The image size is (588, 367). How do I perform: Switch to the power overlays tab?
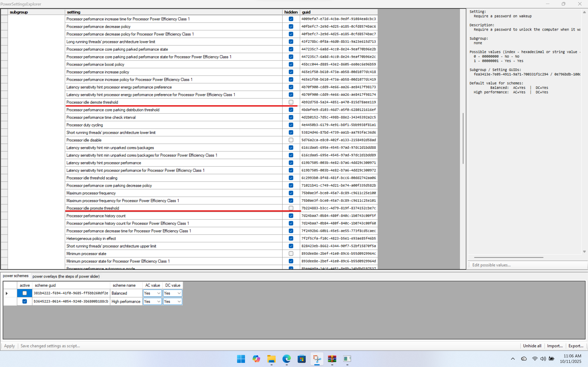tap(66, 276)
